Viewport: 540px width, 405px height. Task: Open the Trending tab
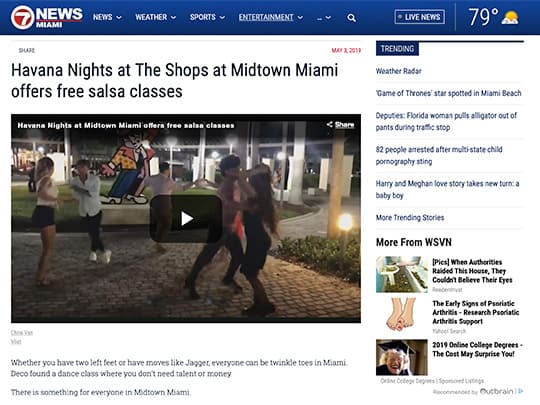coord(397,49)
